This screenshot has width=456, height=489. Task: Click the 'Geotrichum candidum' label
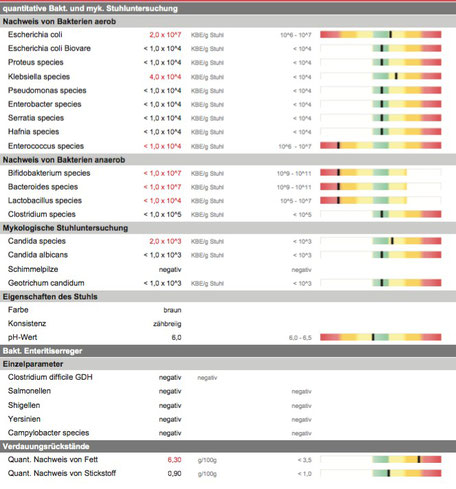pos(46,283)
